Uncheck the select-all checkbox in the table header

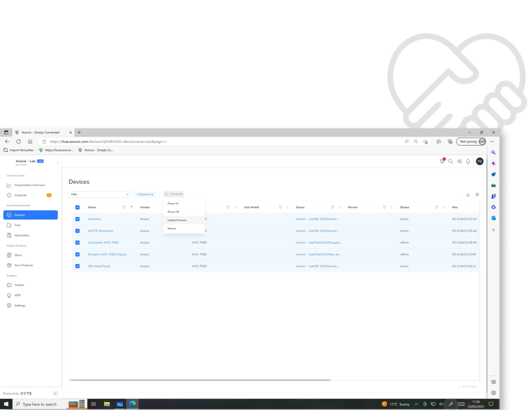pos(78,207)
